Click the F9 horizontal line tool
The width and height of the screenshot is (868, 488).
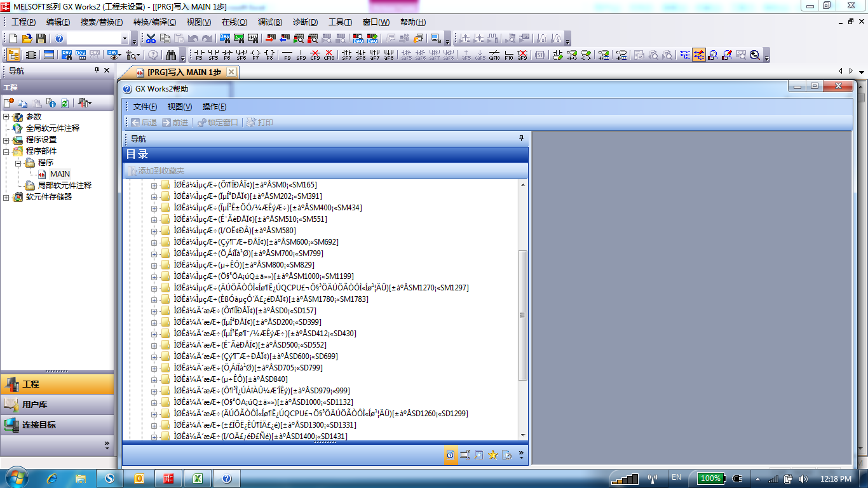(287, 55)
